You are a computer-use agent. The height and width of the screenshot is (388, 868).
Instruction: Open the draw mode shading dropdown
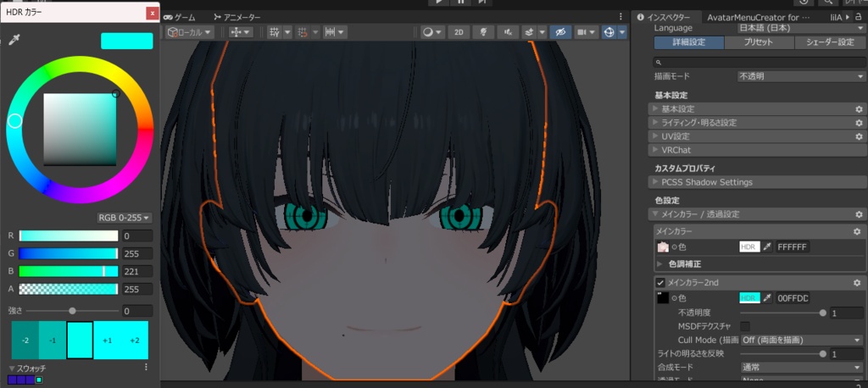(431, 32)
